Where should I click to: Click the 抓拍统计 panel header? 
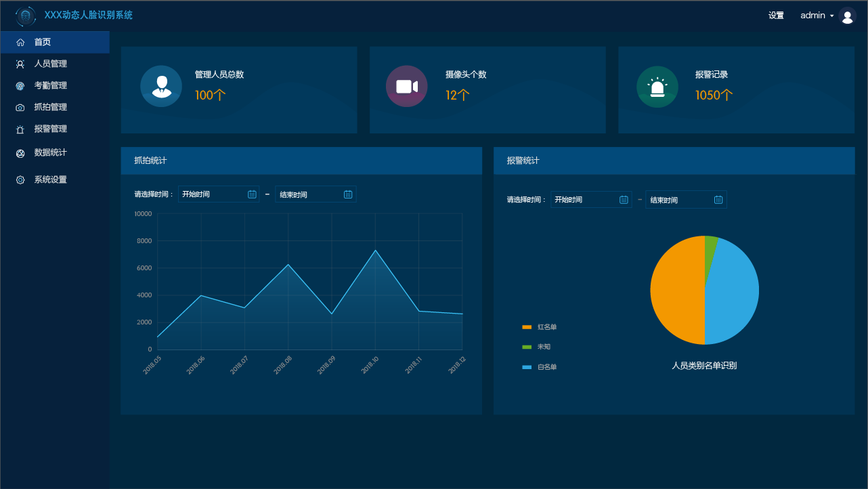coord(301,161)
